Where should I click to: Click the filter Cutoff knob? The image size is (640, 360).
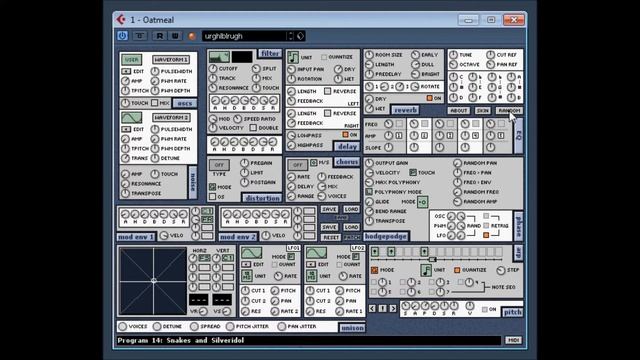pyautogui.click(x=213, y=68)
